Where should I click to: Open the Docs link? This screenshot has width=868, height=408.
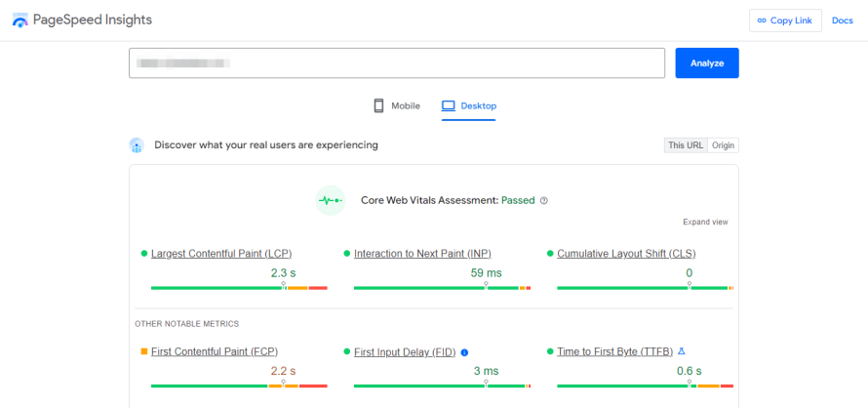coord(843,20)
